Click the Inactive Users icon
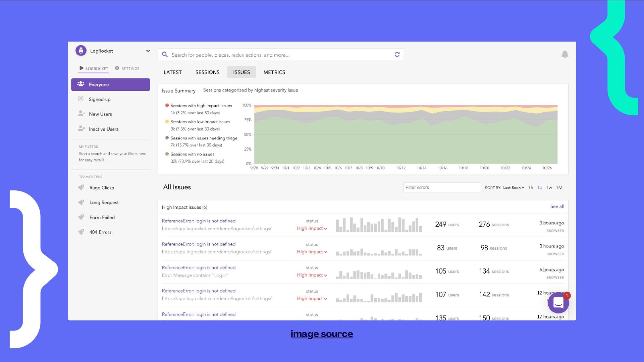 coord(82,128)
